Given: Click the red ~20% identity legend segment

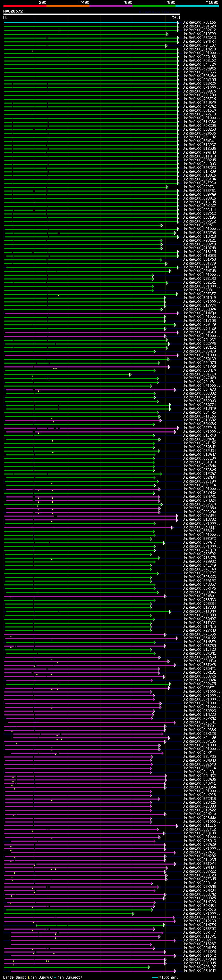Looking at the screenshot, I should [x=25, y=6].
